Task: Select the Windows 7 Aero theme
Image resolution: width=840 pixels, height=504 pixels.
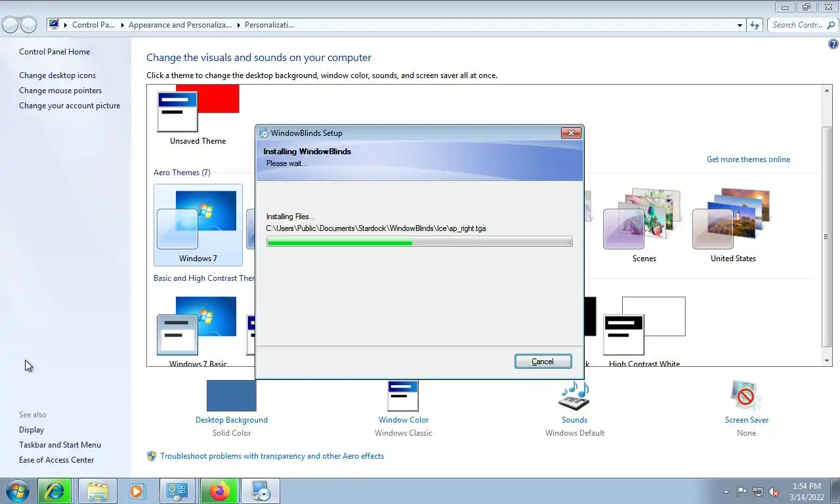Action: (198, 225)
